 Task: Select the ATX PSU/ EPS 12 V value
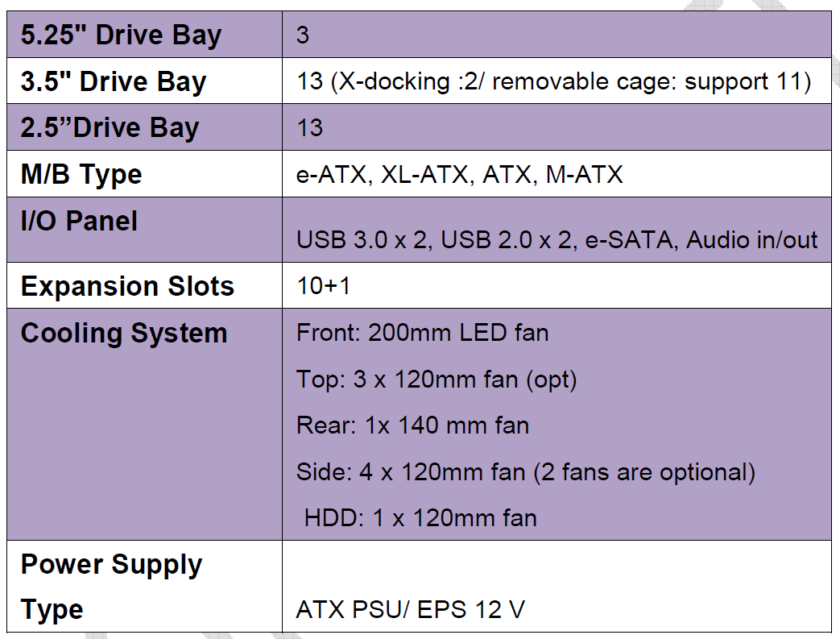[411, 609]
